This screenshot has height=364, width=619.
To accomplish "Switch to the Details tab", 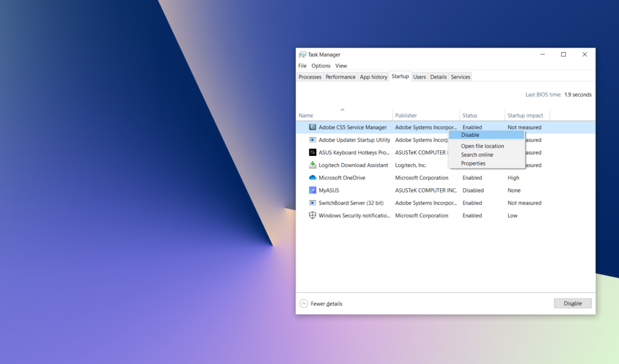I will (x=438, y=77).
